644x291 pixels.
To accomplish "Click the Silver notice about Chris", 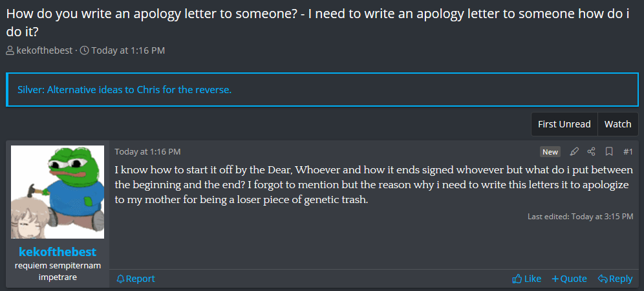I will pyautogui.click(x=124, y=89).
